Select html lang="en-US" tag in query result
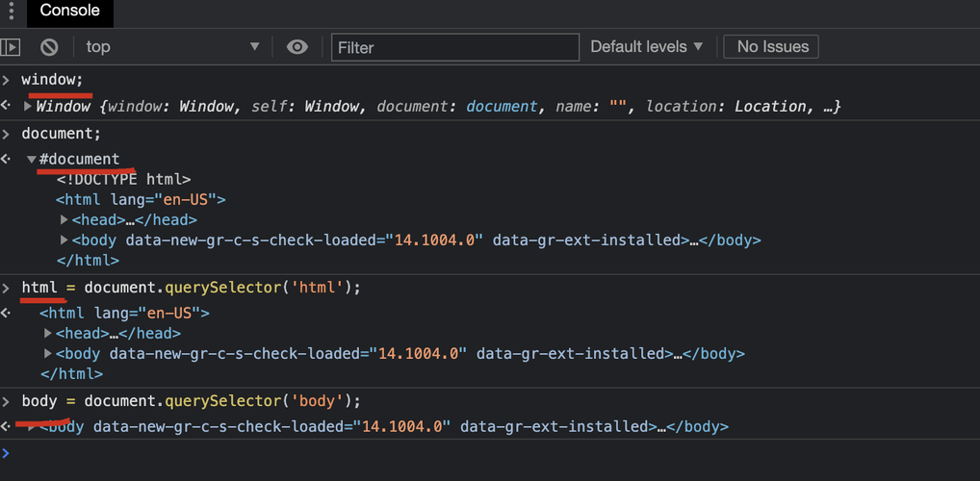This screenshot has height=481, width=980. tap(124, 313)
